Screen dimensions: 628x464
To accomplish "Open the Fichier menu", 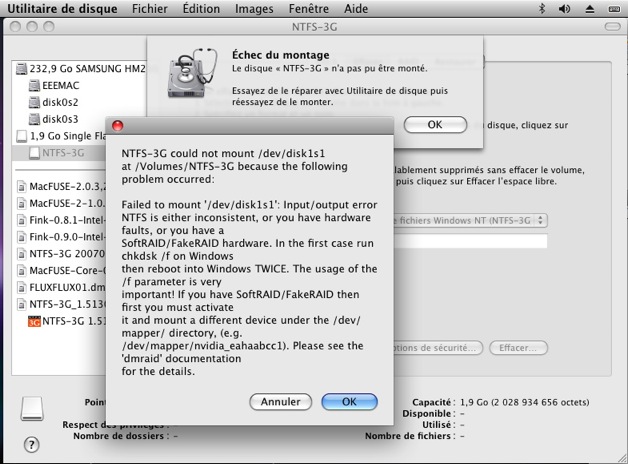I will pyautogui.click(x=150, y=8).
